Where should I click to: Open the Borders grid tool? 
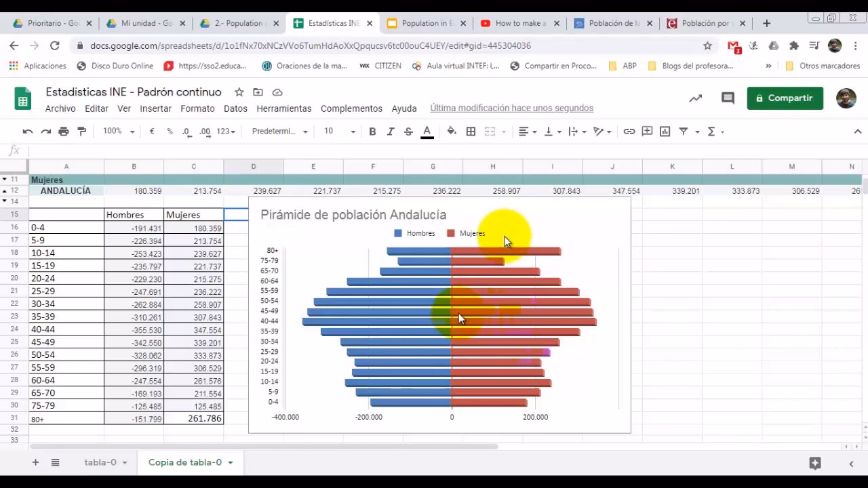pyautogui.click(x=471, y=131)
